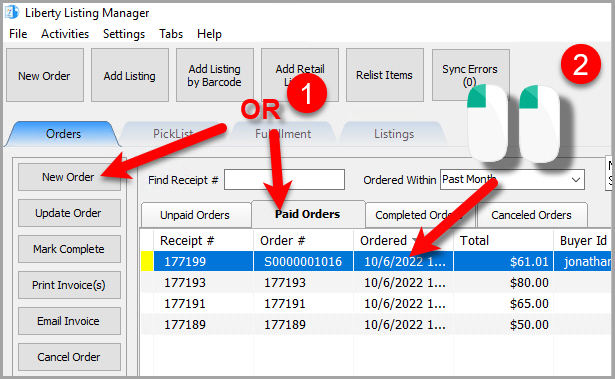Open the Settings menu
The image size is (615, 379).
[124, 34]
